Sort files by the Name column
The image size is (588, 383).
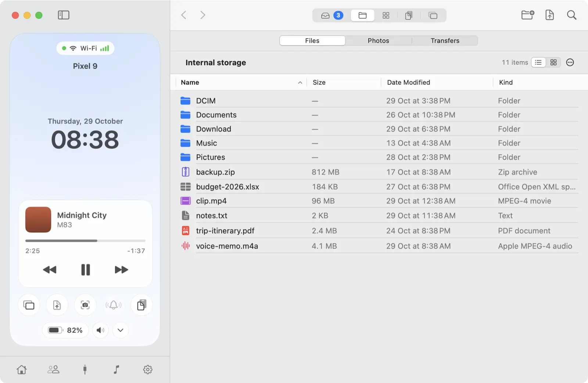click(241, 83)
